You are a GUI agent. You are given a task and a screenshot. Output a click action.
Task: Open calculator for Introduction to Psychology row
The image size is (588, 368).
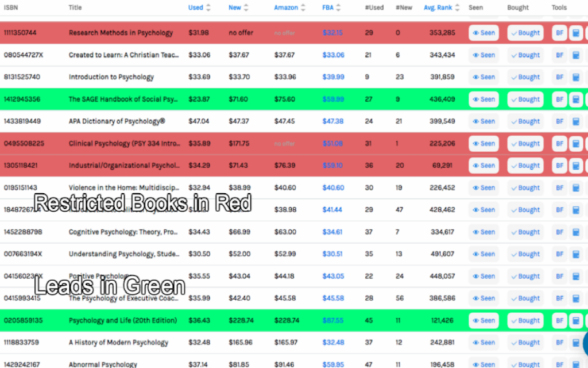pos(575,78)
